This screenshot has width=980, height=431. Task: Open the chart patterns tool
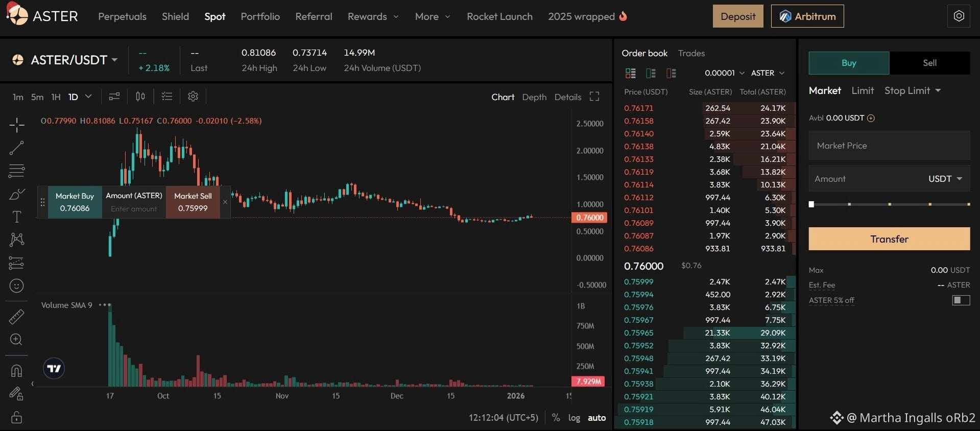tap(16, 240)
